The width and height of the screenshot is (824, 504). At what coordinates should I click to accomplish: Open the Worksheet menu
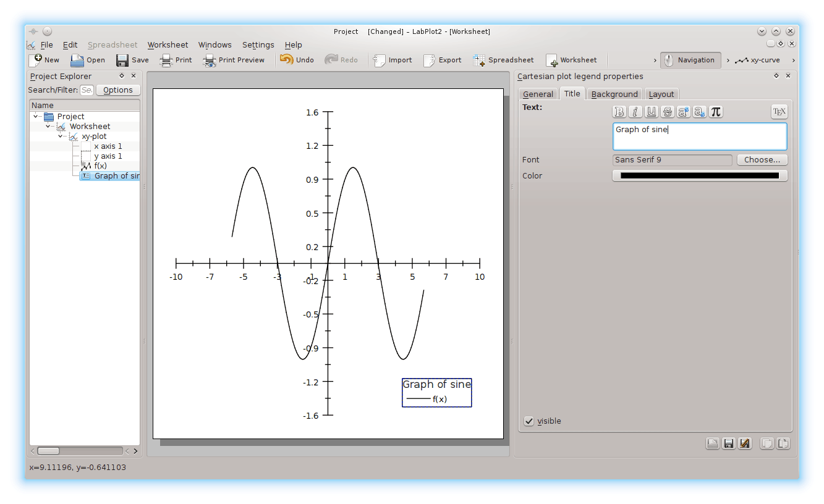click(x=168, y=44)
